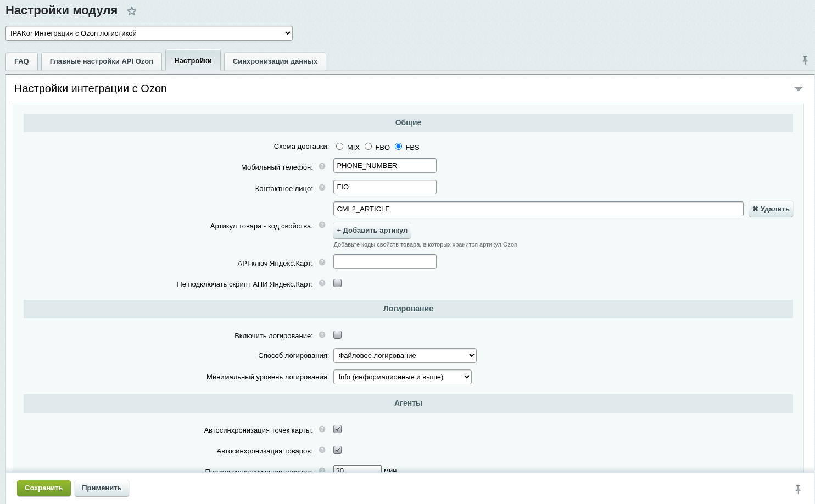Open help hint for Контактное лицо
This screenshot has width=815, height=504.
point(322,187)
